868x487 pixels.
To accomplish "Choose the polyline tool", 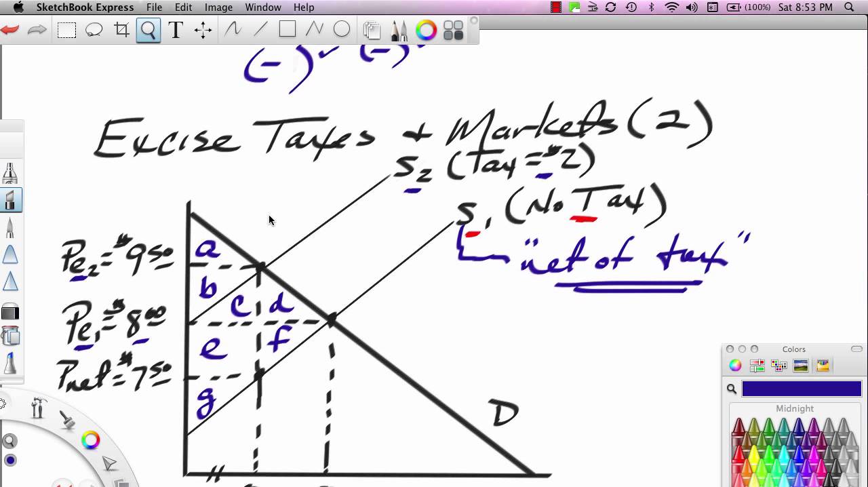I will (315, 29).
